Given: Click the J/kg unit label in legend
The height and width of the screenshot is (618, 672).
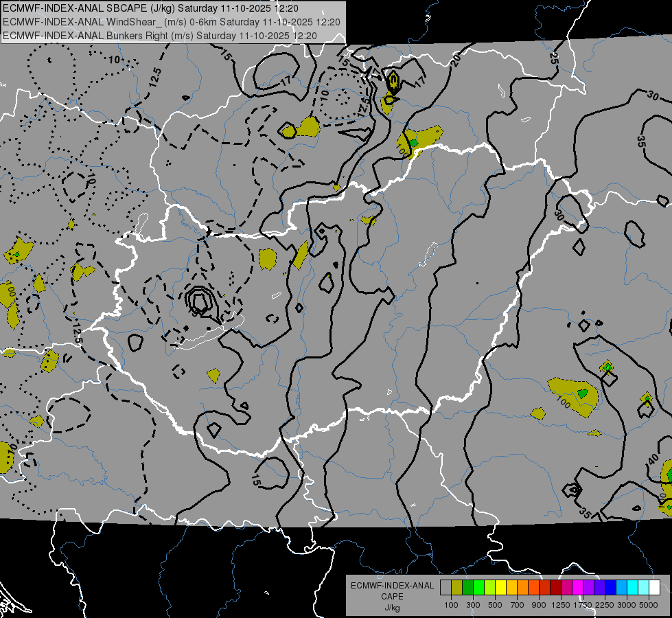Looking at the screenshot, I should (x=392, y=607).
